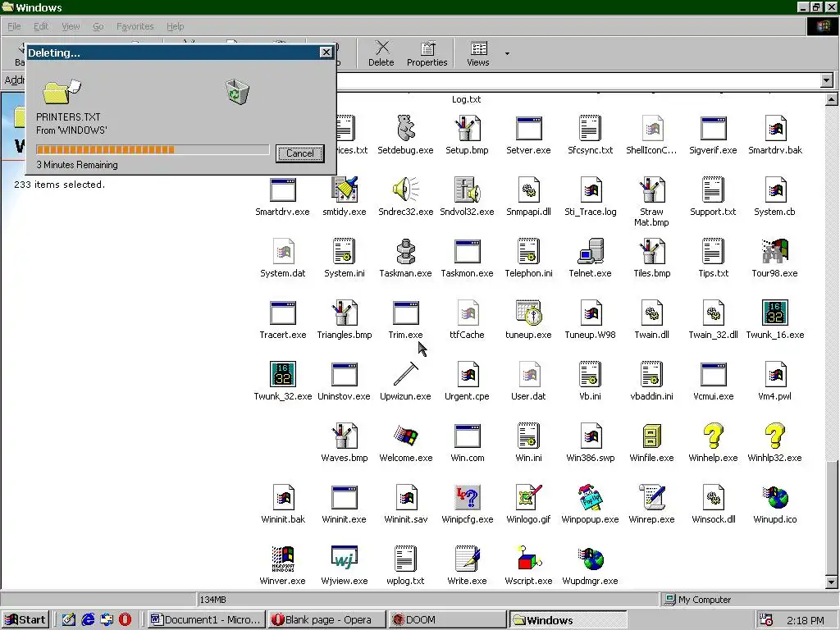Select the Upwizun.exe icon
Screen dimensions: 840x630
coord(405,374)
